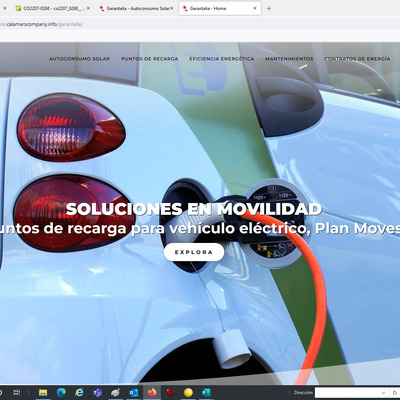This screenshot has width=400, height=400.
Task: Click the SOLUCIONES EN MOVILIDAD headline
Action: pyautogui.click(x=194, y=209)
